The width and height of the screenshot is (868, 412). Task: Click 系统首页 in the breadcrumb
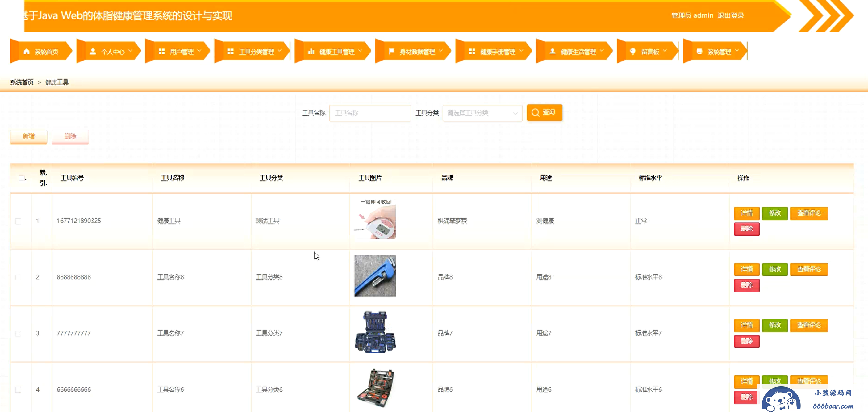(22, 82)
